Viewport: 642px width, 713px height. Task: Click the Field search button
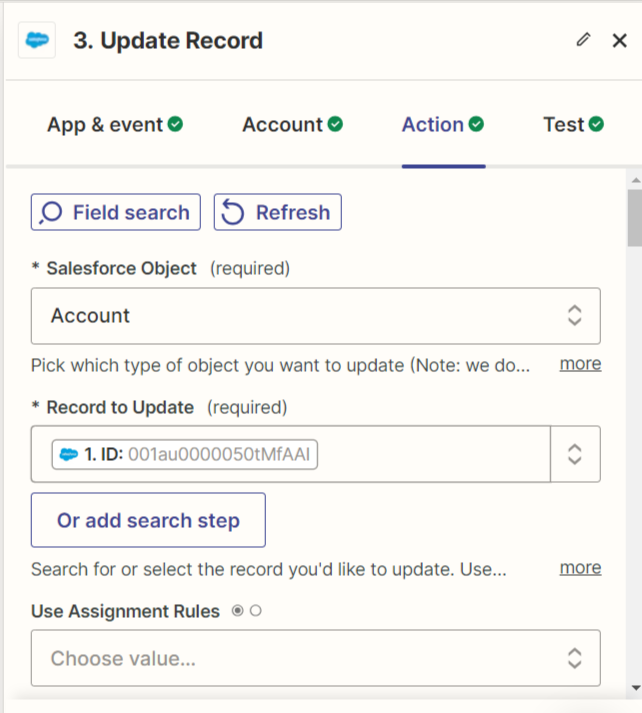(115, 212)
